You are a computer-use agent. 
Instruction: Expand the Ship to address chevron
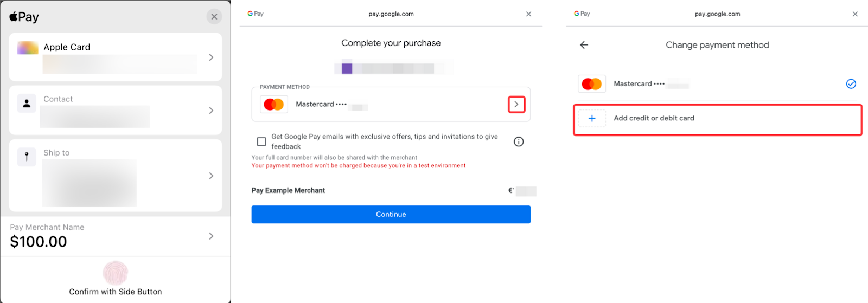(x=211, y=176)
